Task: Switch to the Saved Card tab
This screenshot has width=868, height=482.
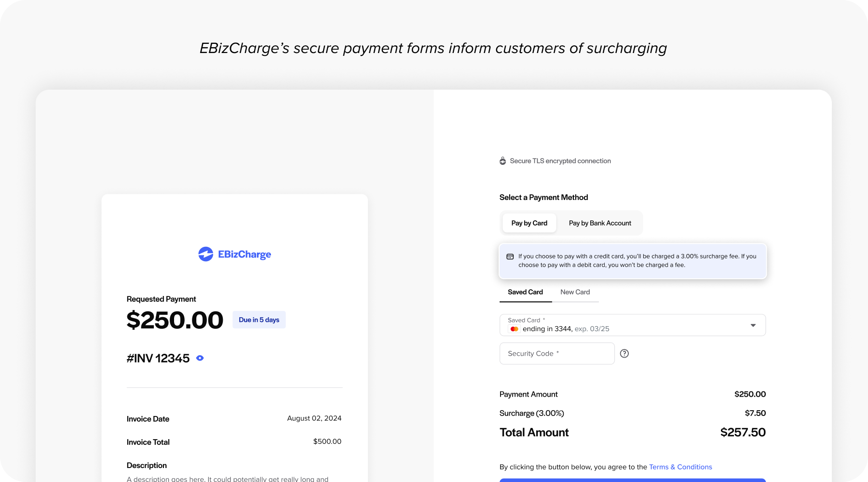Action: point(525,292)
